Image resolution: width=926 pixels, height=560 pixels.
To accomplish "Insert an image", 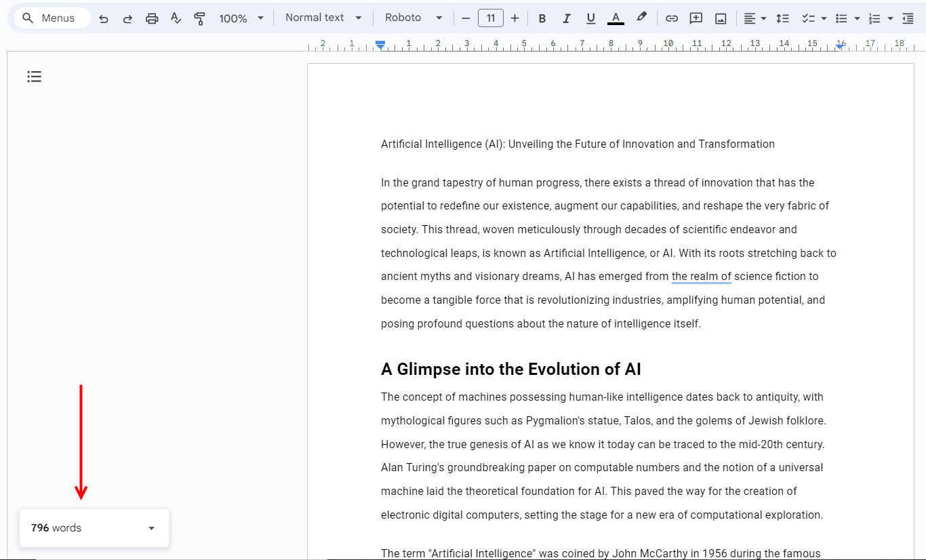I will pos(721,18).
